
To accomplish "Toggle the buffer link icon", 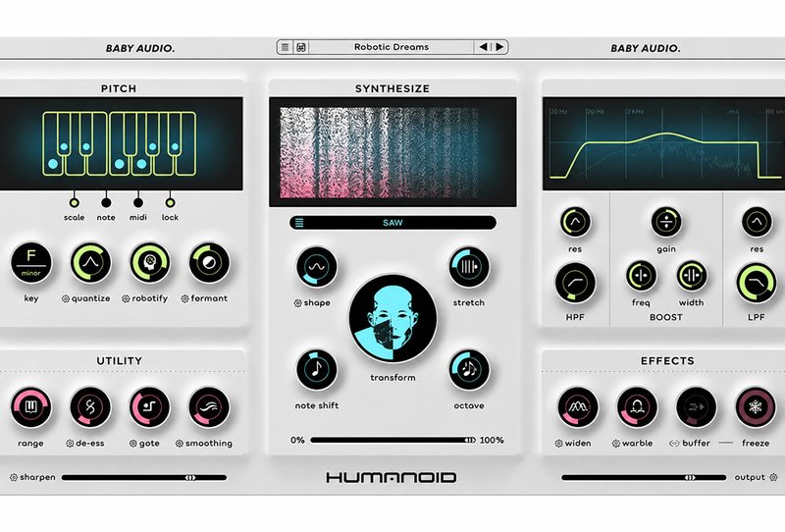I will 674,444.
